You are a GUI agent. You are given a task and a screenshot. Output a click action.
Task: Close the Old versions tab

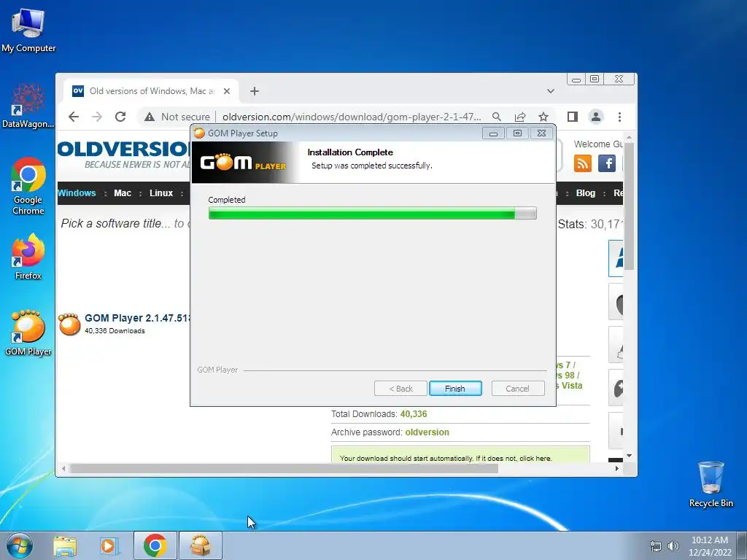227,91
